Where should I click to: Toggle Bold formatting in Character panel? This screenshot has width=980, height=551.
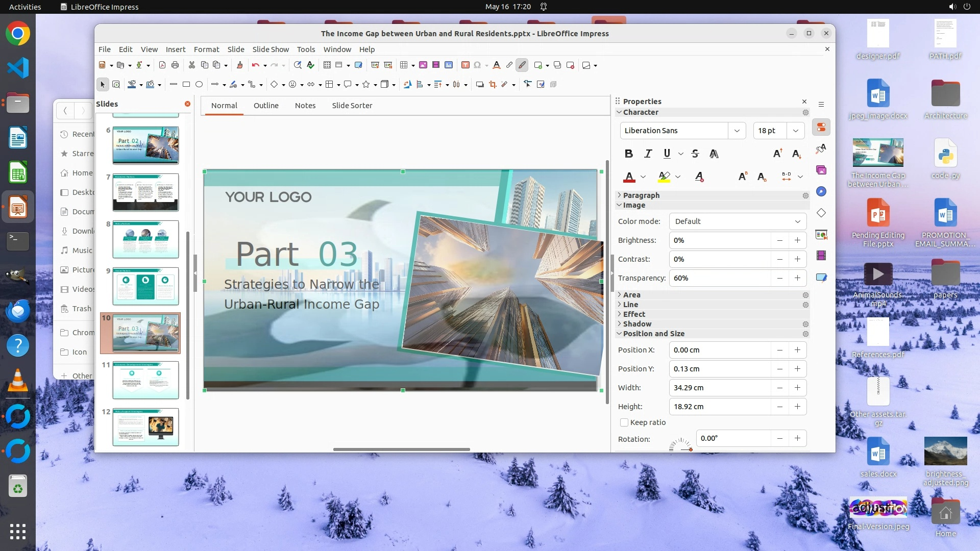629,154
